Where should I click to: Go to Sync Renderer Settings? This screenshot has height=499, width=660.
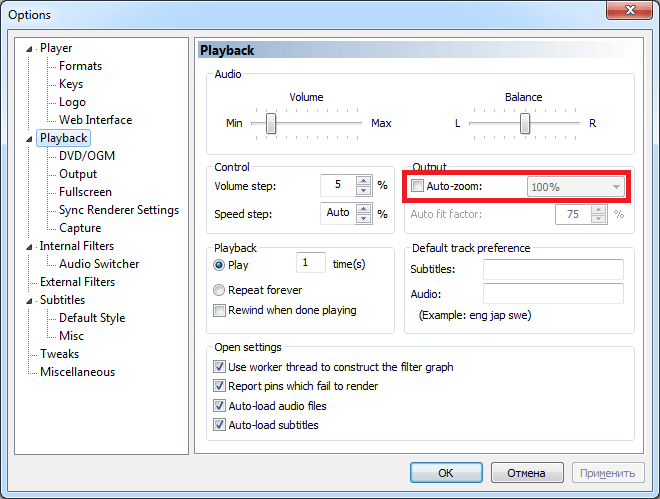[118, 210]
